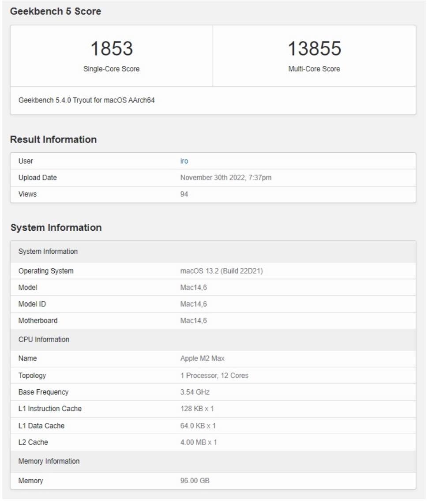Select the '64.0 KB x 1' value
Image resolution: width=428 pixels, height=504 pixels.
pyautogui.click(x=198, y=426)
